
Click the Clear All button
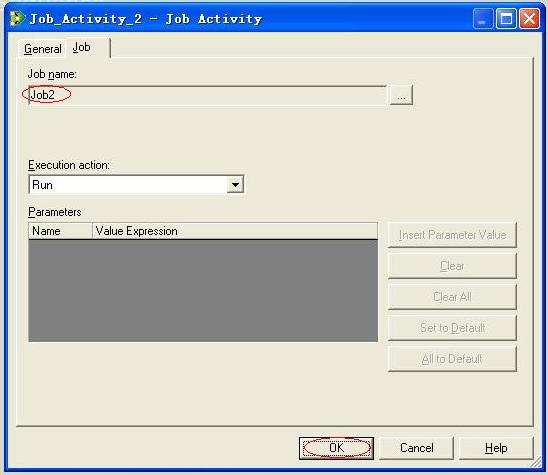tap(452, 297)
